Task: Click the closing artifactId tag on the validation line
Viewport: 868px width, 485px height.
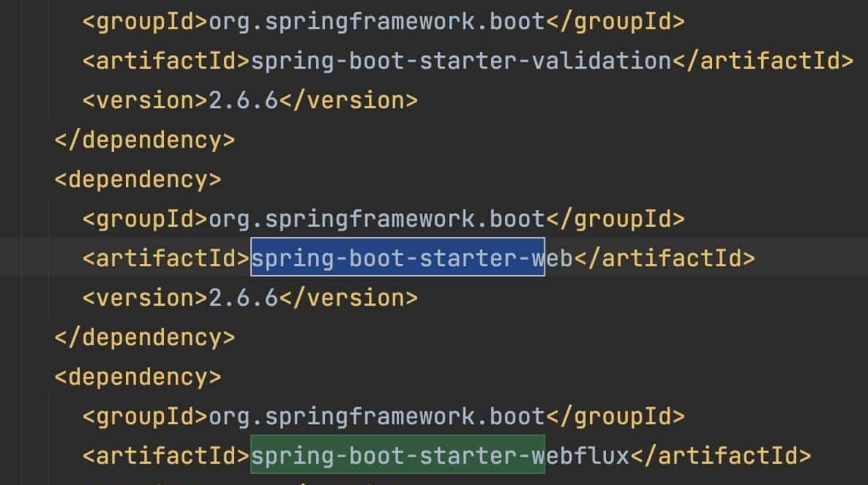Action: (x=763, y=61)
